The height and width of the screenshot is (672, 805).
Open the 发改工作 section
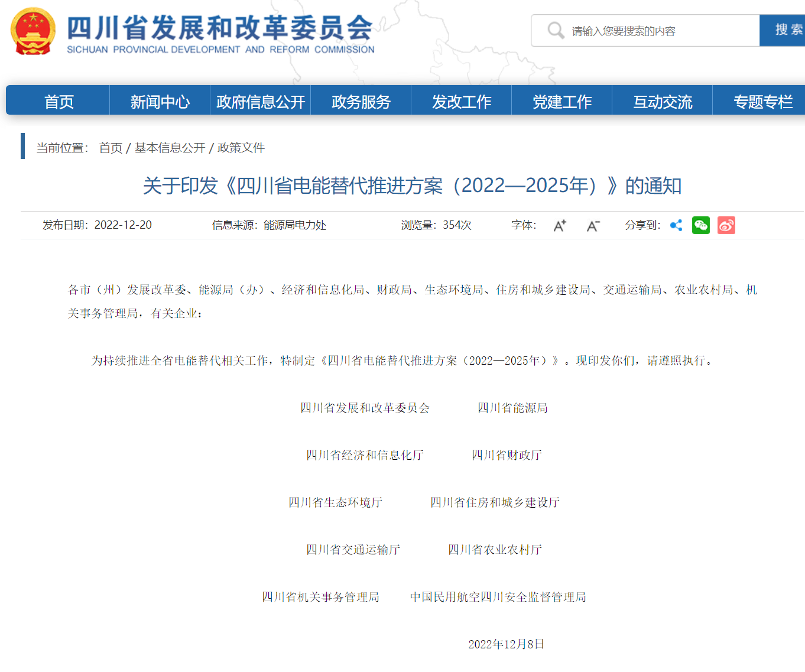point(462,102)
